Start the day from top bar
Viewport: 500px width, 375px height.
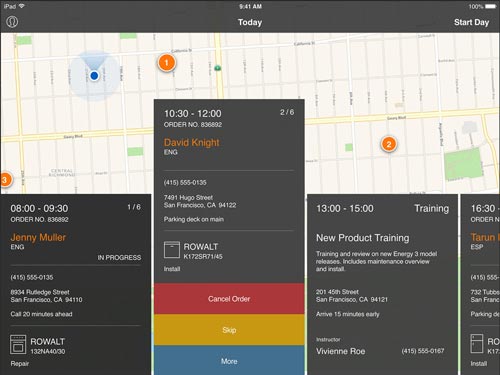[x=471, y=22]
